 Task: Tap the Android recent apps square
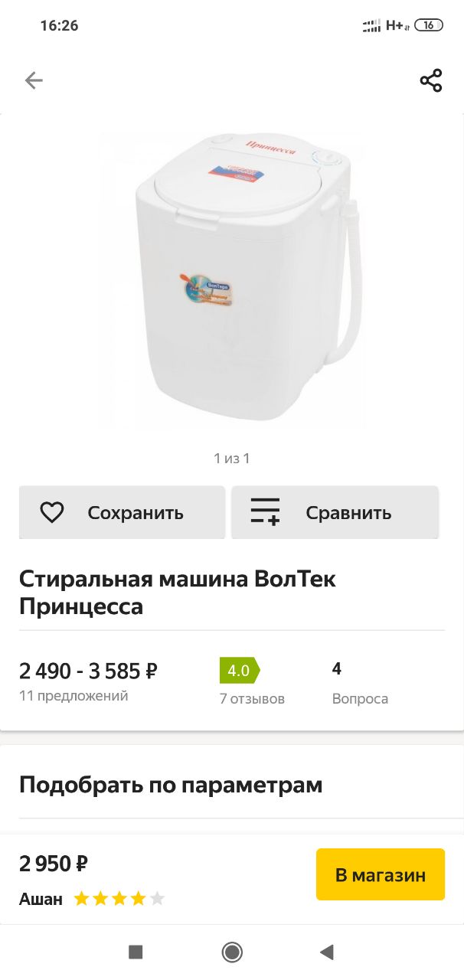click(x=136, y=952)
